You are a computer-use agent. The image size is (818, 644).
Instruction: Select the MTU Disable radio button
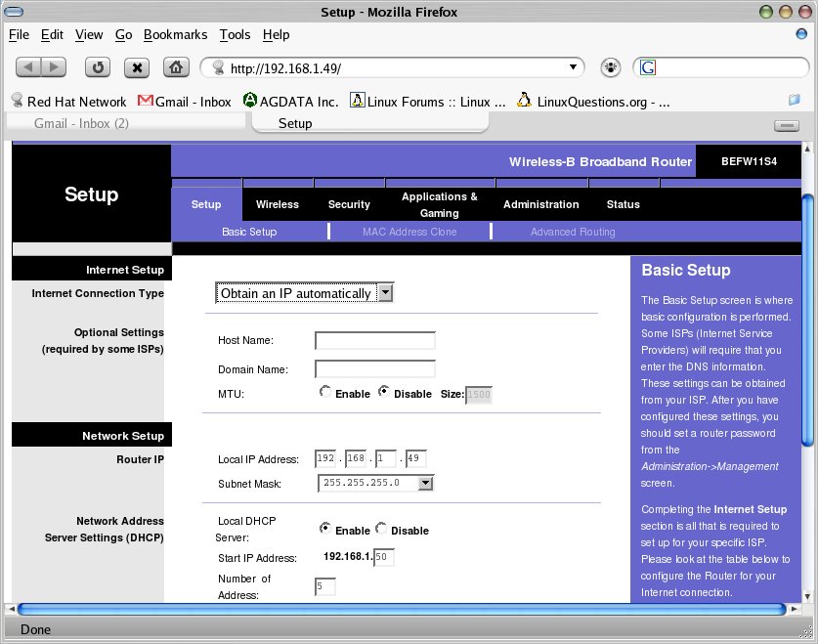[x=383, y=392]
